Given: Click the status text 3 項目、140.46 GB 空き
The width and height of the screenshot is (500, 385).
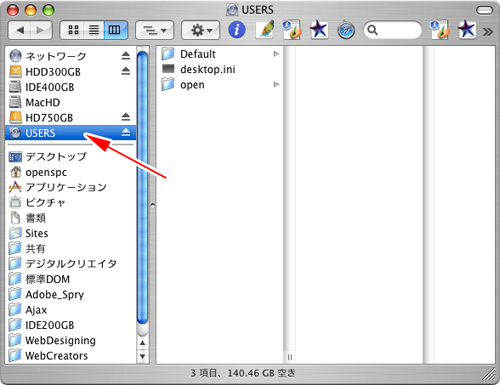Looking at the screenshot, I should [243, 373].
